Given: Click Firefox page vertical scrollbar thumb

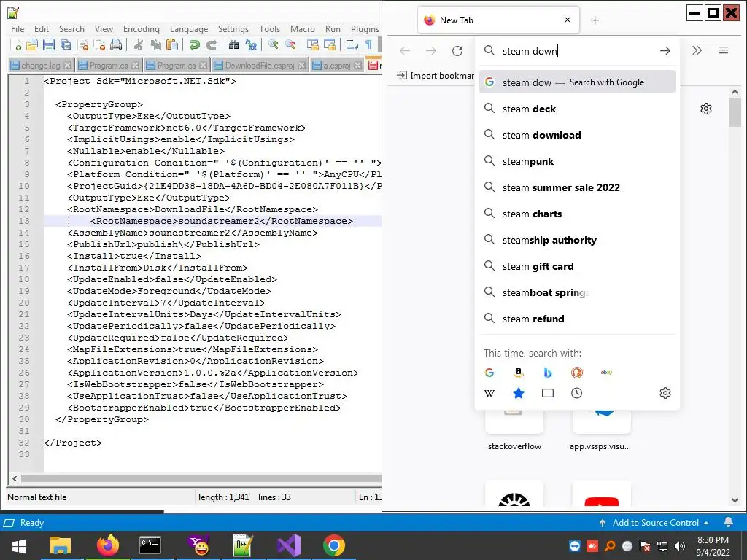Looking at the screenshot, I should point(735,112).
